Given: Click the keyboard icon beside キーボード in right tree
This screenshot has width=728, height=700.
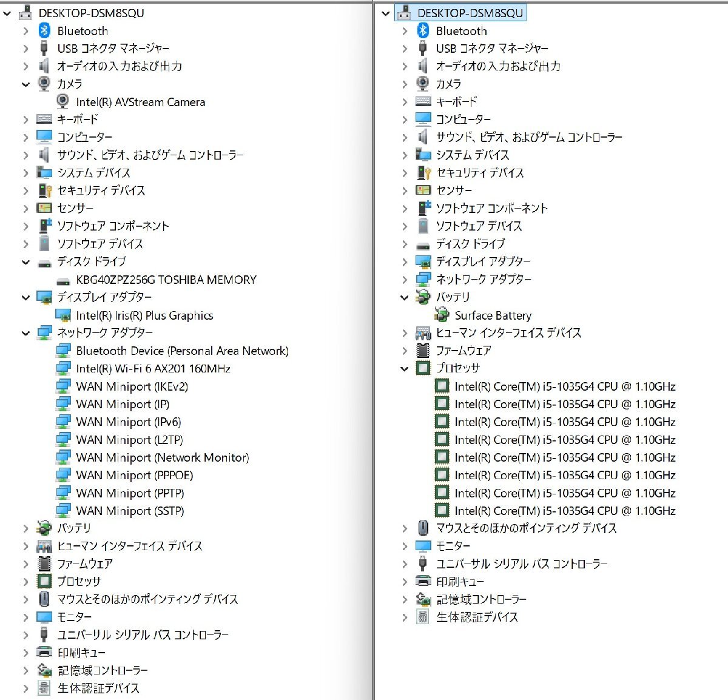Looking at the screenshot, I should pyautogui.click(x=423, y=101).
